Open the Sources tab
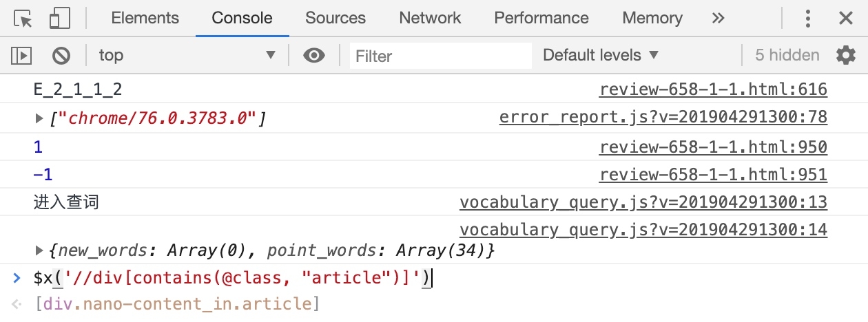Image resolution: width=868 pixels, height=322 pixels. point(335,19)
